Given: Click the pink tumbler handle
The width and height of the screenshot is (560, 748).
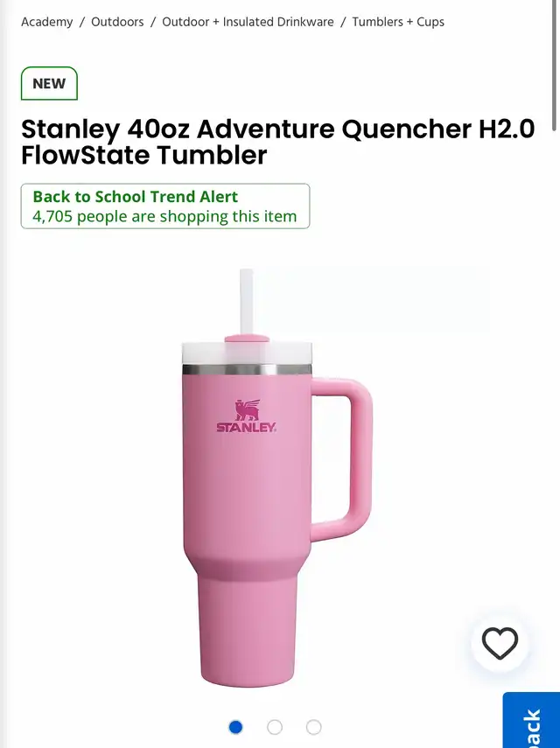Looking at the screenshot, I should 341,459.
